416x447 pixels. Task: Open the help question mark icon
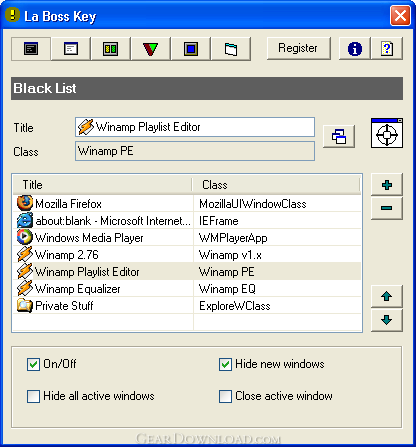(387, 49)
